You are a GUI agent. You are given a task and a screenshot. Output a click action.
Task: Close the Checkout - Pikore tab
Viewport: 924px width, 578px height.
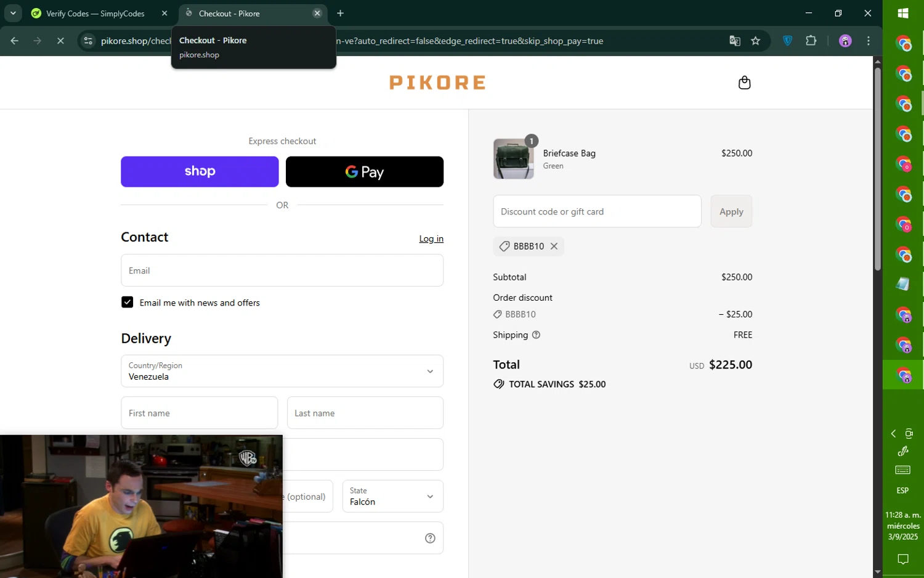pos(317,13)
